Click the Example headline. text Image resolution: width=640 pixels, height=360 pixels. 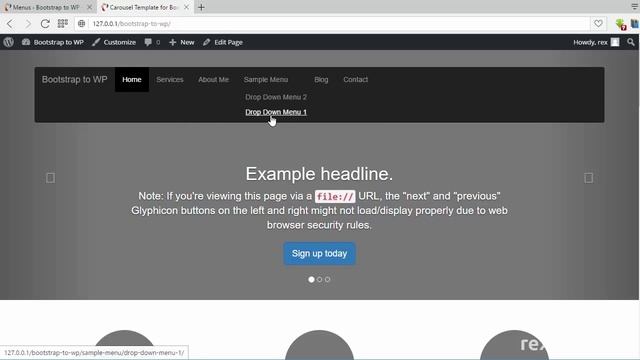pos(319,174)
